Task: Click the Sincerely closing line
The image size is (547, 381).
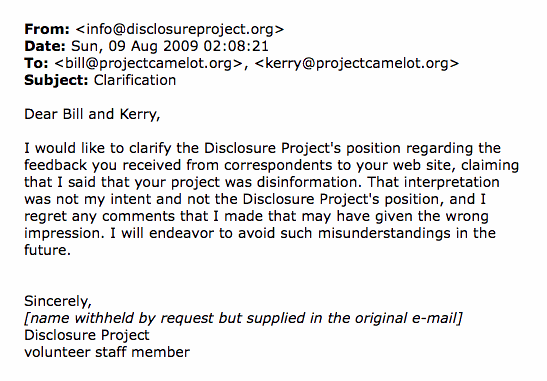Action: [x=58, y=301]
